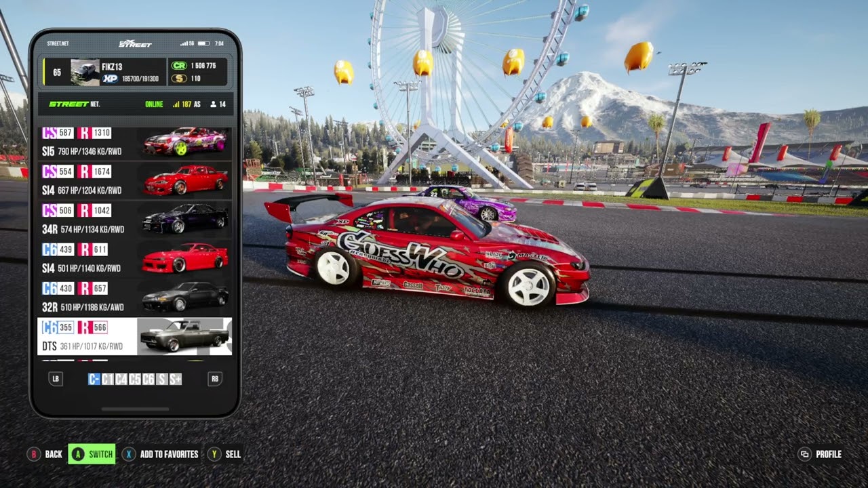The width and height of the screenshot is (868, 488).
Task: Click the pink and purple SI5 car thumbnail
Action: (184, 141)
